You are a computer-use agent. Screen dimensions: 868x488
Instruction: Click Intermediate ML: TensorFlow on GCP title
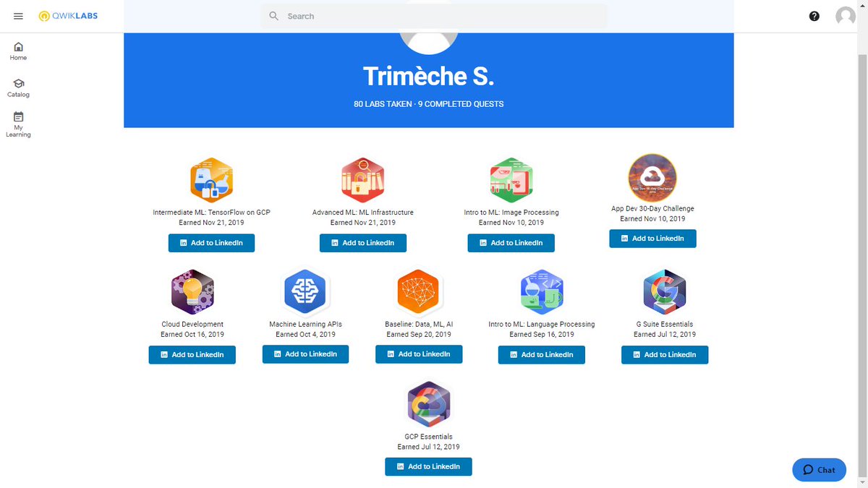click(211, 213)
